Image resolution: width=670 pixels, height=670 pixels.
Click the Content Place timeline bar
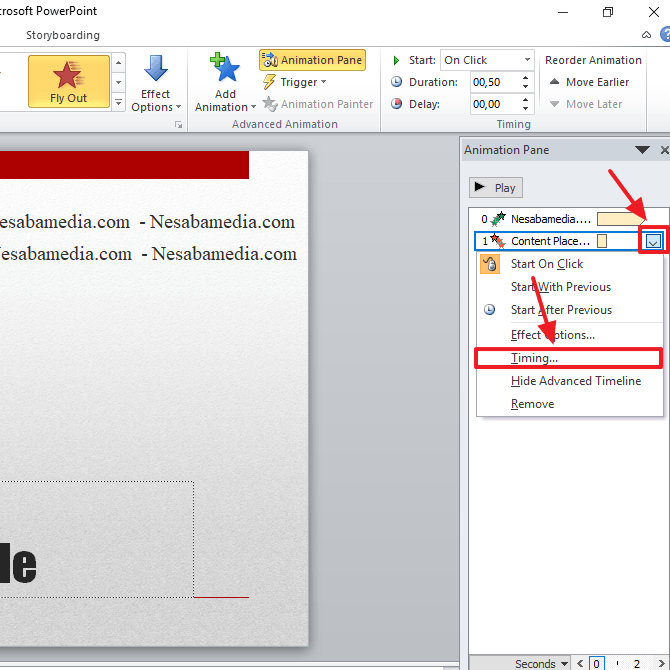(x=602, y=241)
